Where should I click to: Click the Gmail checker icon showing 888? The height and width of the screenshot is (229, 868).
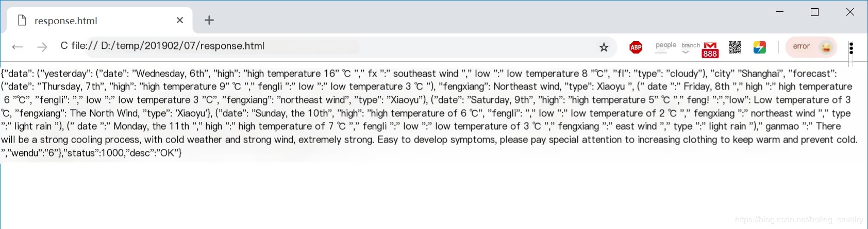(710, 49)
